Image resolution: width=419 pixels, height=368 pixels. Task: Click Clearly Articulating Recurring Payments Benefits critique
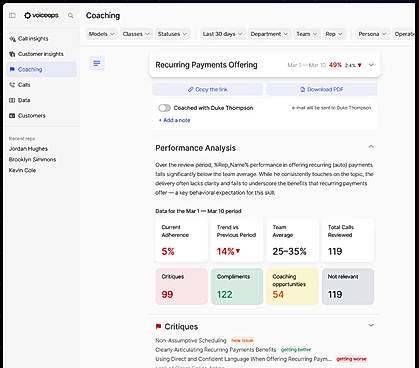[x=216, y=350]
